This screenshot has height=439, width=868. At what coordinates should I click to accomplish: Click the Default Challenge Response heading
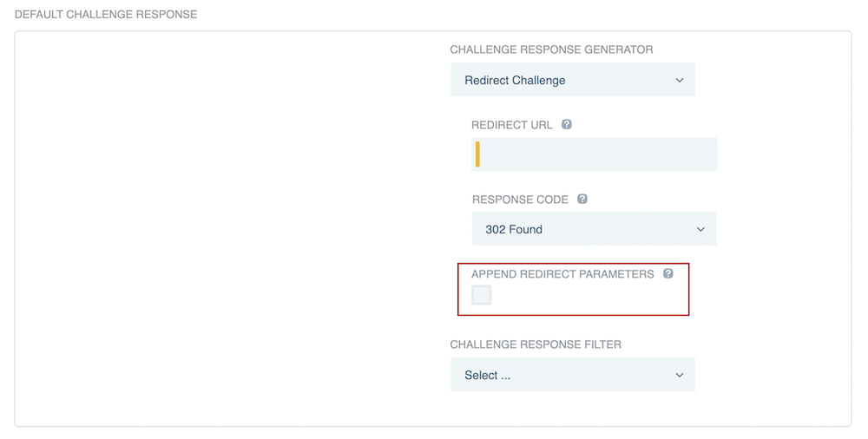[106, 15]
